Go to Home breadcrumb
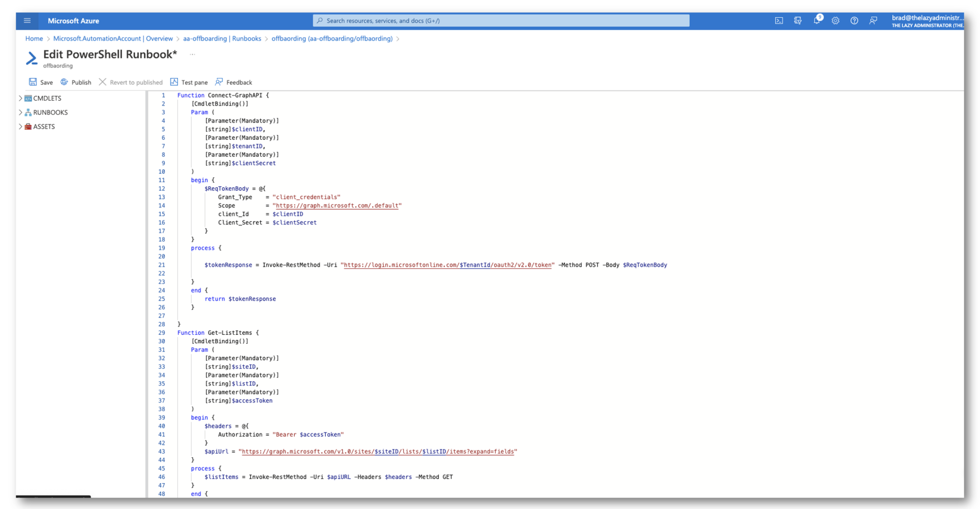This screenshot has height=509, width=980. pyautogui.click(x=34, y=38)
